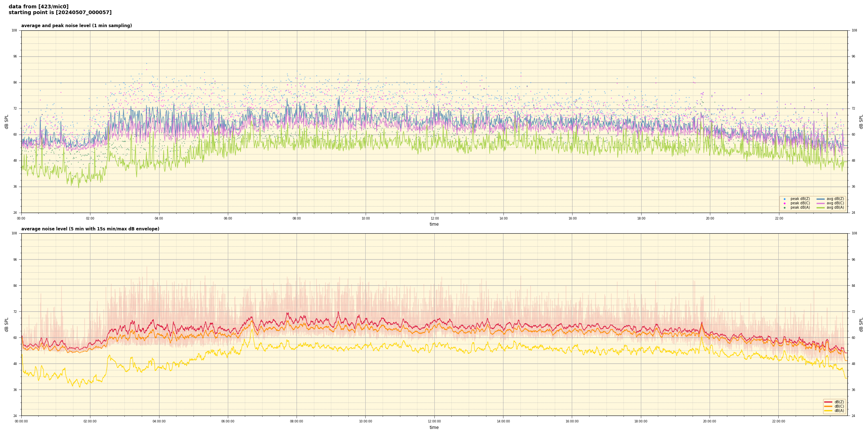Click the 'data from [423/mic0]' header text
This screenshot has width=868, height=434.
[38, 7]
